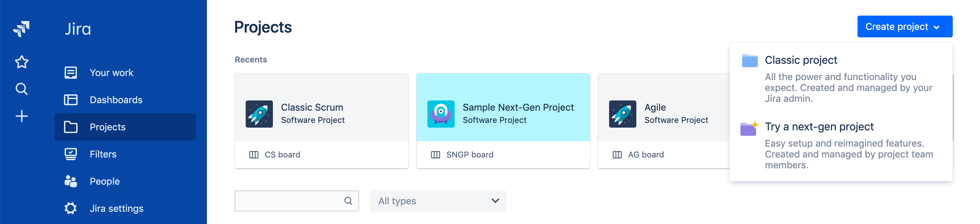Go to Your work in sidebar
Screen dimensions: 980x224
(111, 73)
